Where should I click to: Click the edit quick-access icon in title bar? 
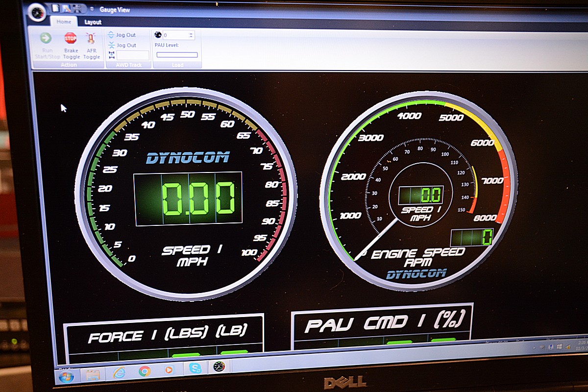coord(65,9)
